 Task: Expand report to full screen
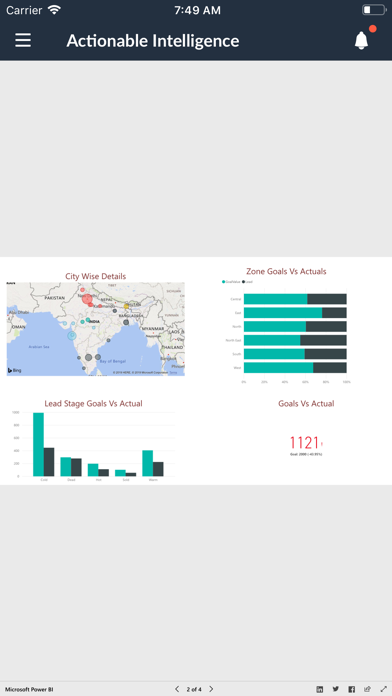tap(384, 689)
